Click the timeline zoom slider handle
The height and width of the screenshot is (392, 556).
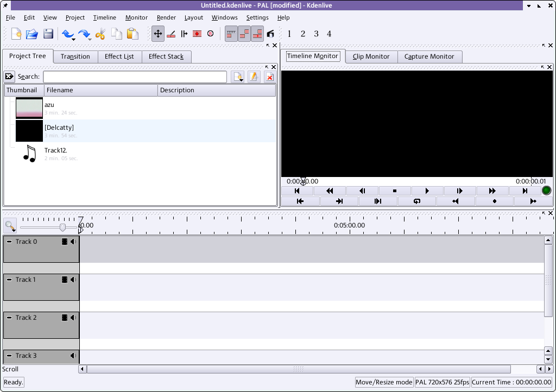63,227
